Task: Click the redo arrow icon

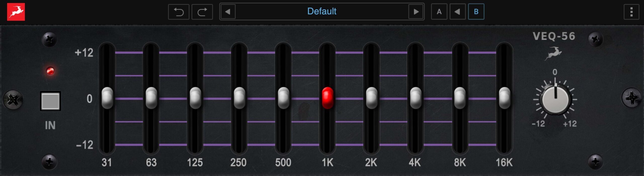Action: [202, 12]
